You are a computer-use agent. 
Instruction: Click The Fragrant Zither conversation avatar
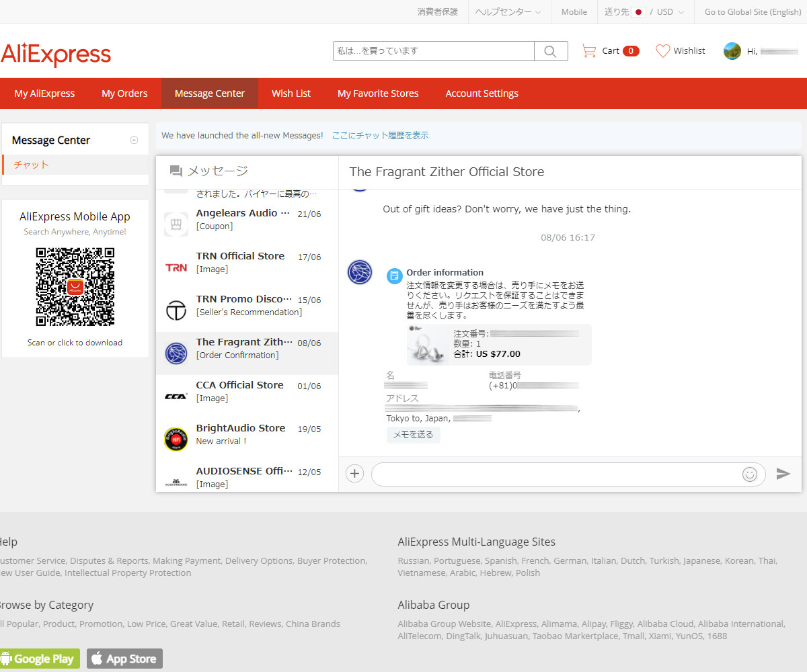click(x=176, y=353)
